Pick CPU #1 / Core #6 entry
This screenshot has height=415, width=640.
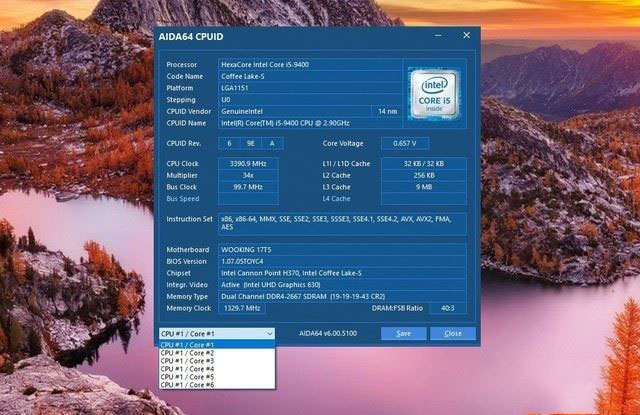click(216, 385)
